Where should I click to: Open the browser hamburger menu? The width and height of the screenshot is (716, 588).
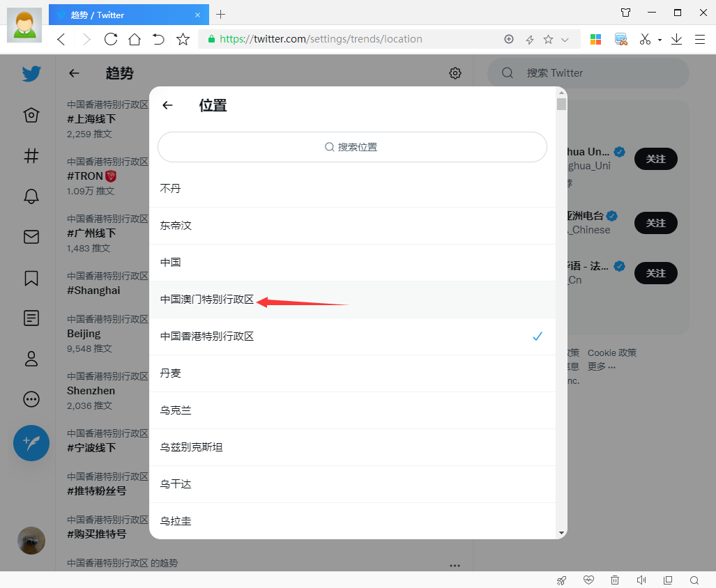pos(699,39)
